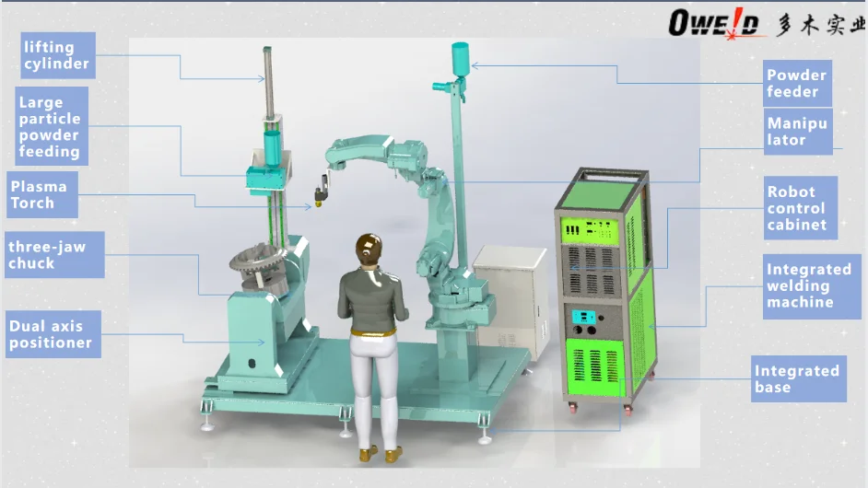This screenshot has height=488, width=868.
Task: Click the 'Powder feeder' label
Action: point(797,84)
